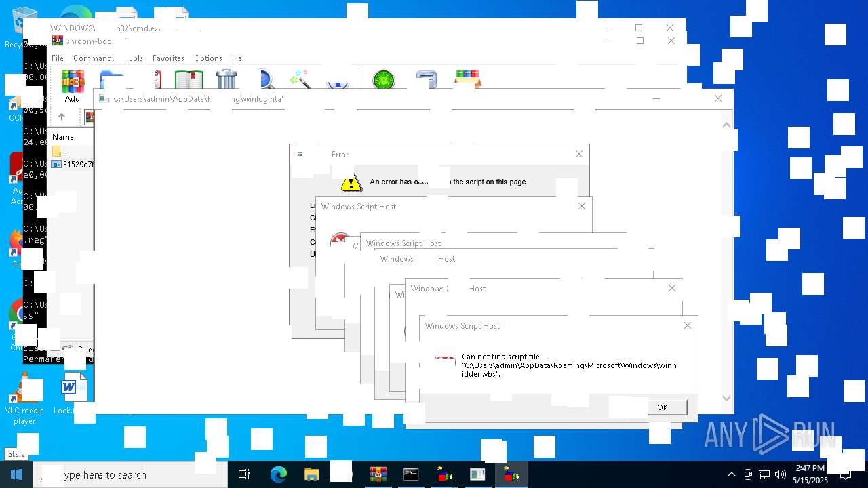Screen dimensions: 868x488
Task: Click the scroll down arrow in winlog.hta window
Action: click(726, 398)
